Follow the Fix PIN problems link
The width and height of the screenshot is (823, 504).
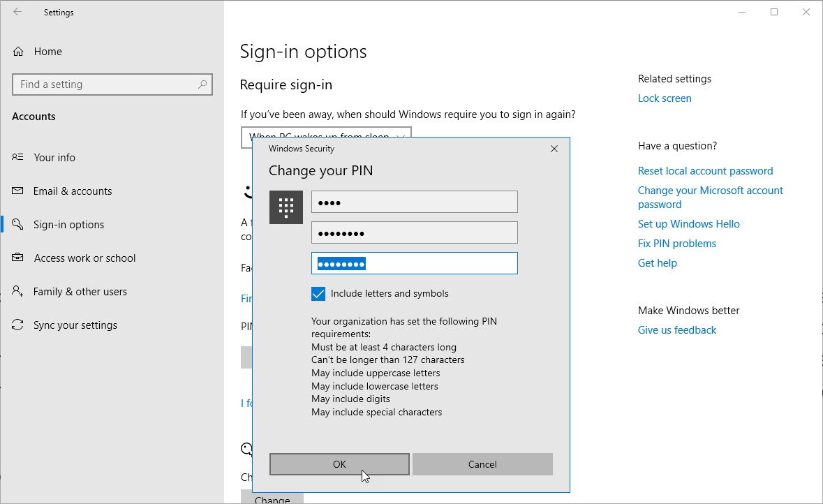pyautogui.click(x=676, y=243)
